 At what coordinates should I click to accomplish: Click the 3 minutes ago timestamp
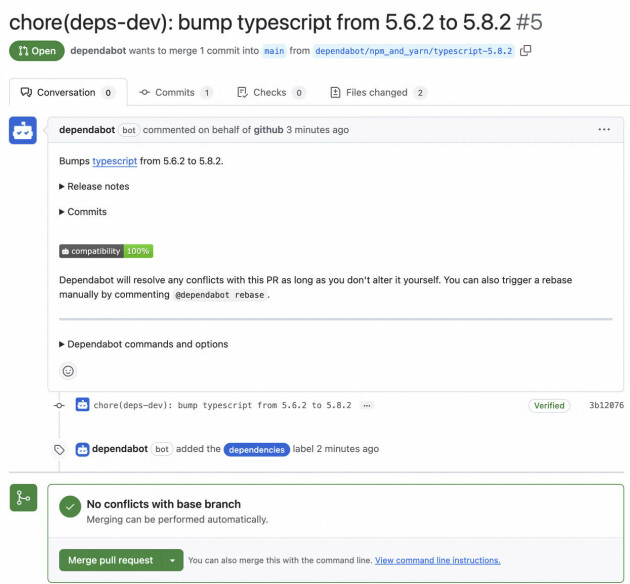(x=317, y=130)
